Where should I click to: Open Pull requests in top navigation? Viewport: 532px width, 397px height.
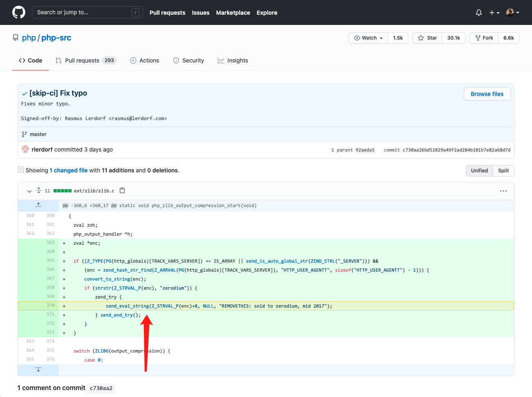coord(168,13)
